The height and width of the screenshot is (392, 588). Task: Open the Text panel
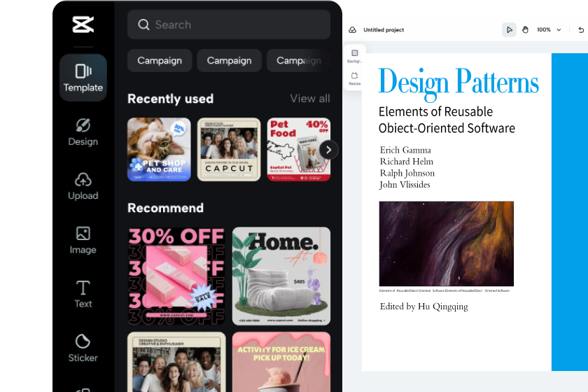coord(83,295)
